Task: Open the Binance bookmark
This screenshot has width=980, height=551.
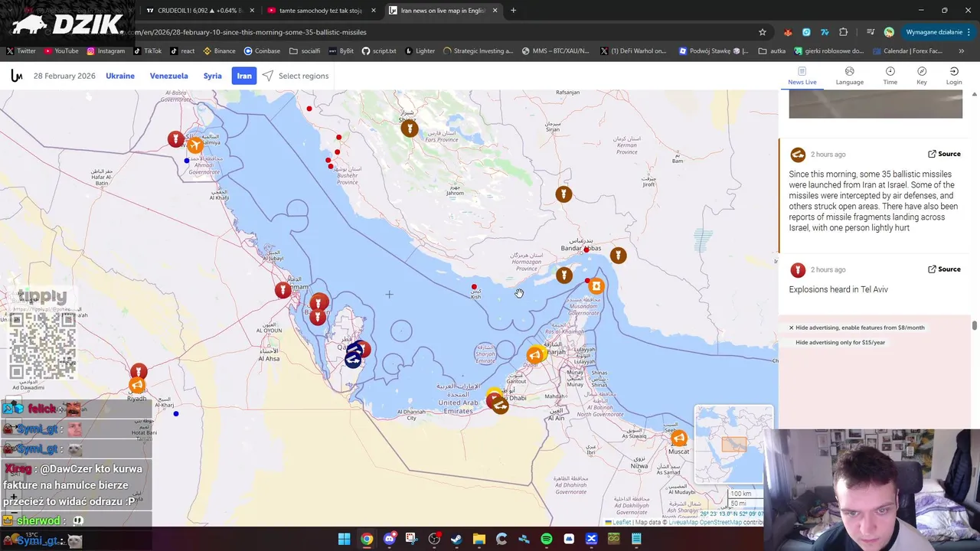Action: tap(219, 51)
